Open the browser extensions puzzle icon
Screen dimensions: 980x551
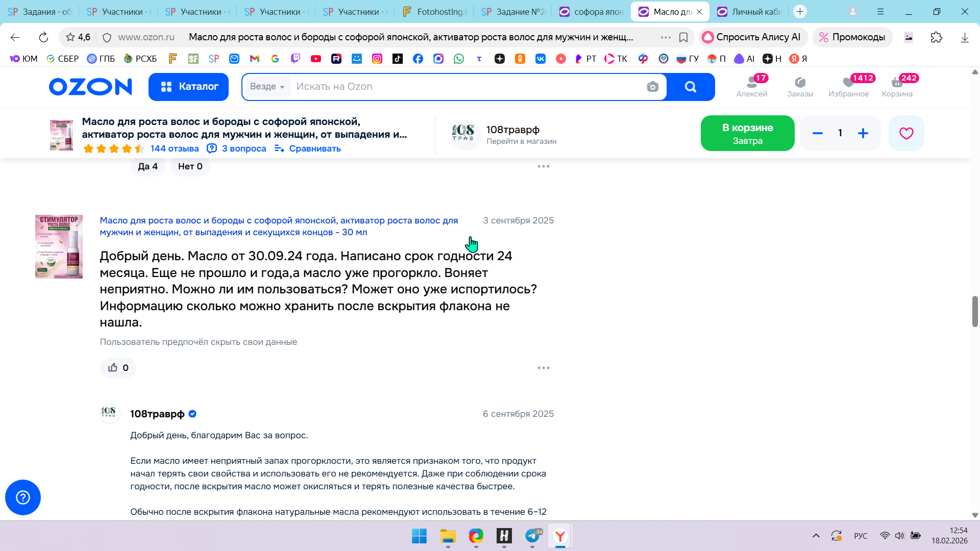pos(936,37)
